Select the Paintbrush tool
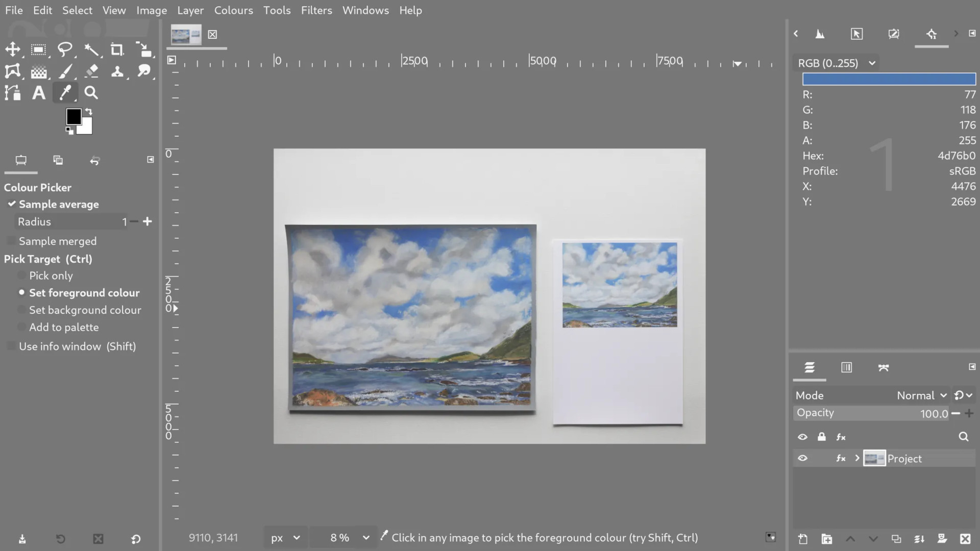 65,71
